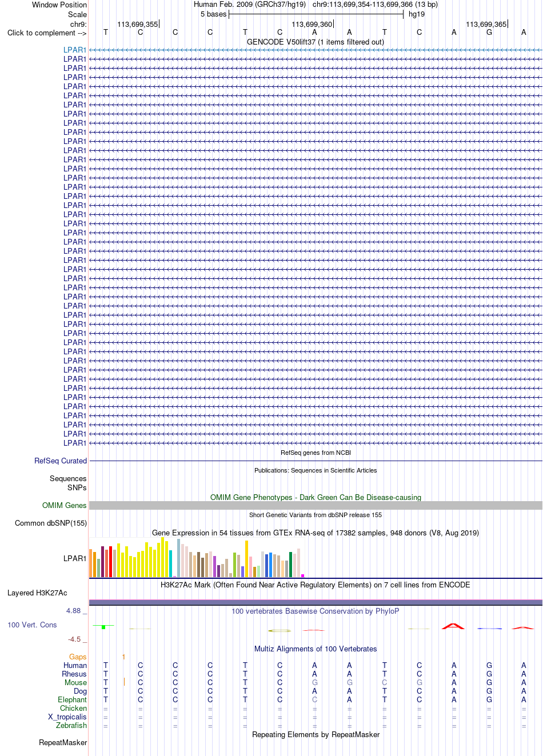Click LPAR1 label beside GTEx bar chart
Image resolution: width=543 pixels, height=756 pixels.
tap(75, 558)
